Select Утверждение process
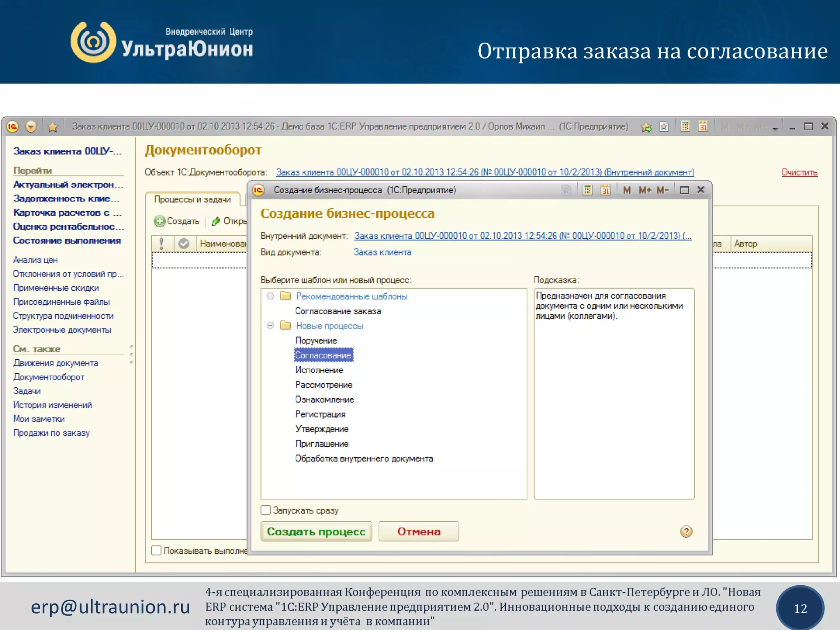 click(322, 429)
